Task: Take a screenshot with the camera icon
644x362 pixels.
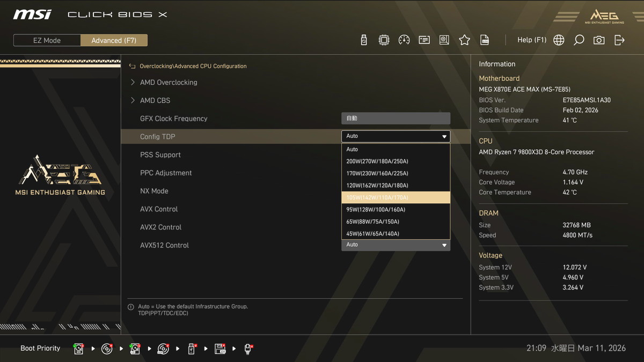Action: [x=599, y=40]
